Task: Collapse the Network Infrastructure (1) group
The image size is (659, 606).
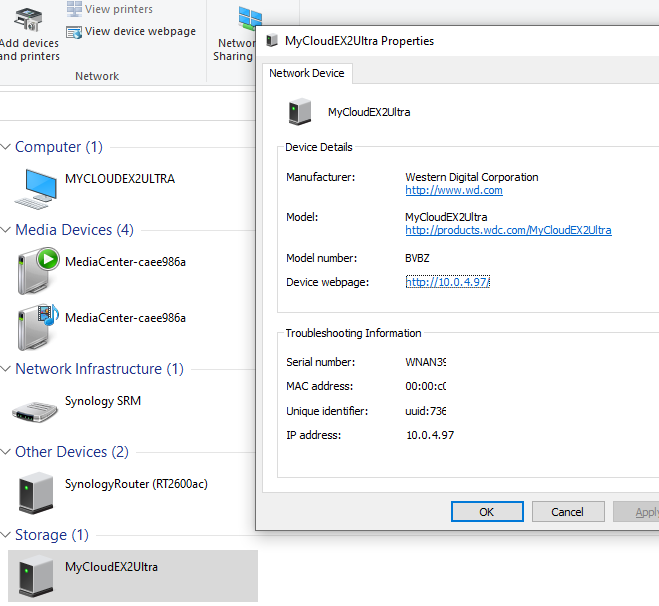Action: [5, 369]
